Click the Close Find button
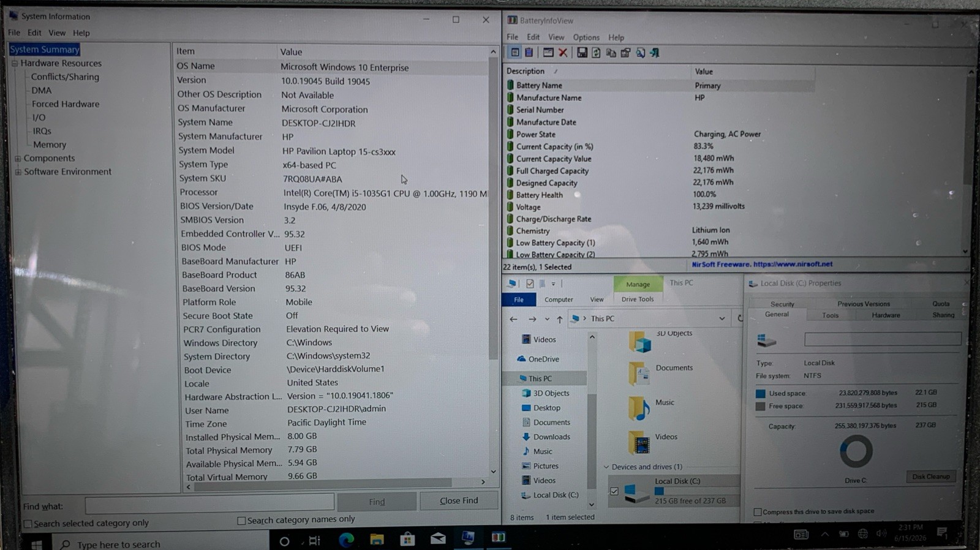This screenshot has height=550, width=980. 459,501
